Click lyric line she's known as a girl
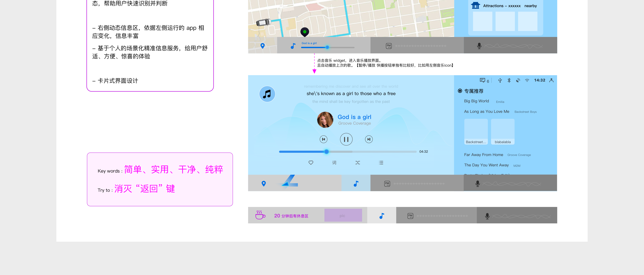The width and height of the screenshot is (644, 275). pos(351,94)
